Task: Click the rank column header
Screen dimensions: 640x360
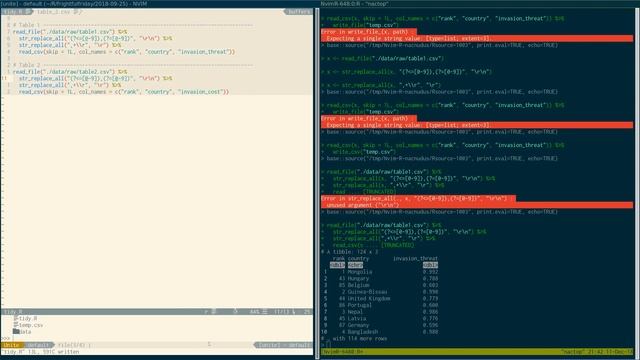Action: [338, 258]
